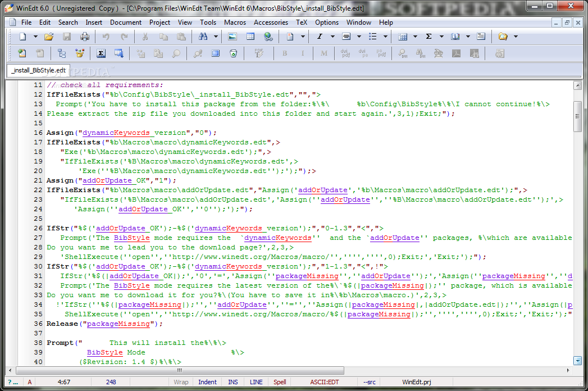Click the Redo arrow icon
The width and height of the screenshot is (588, 391).
coord(124,37)
